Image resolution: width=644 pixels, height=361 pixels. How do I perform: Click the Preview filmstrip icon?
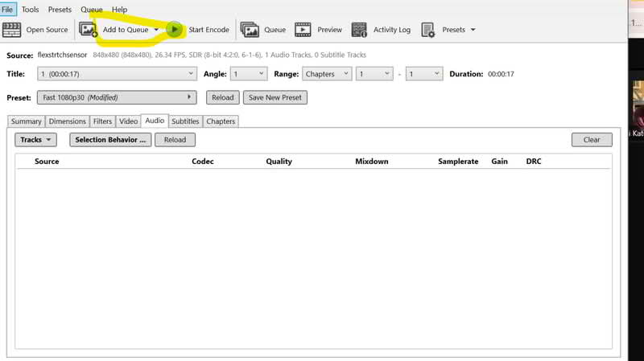(303, 30)
